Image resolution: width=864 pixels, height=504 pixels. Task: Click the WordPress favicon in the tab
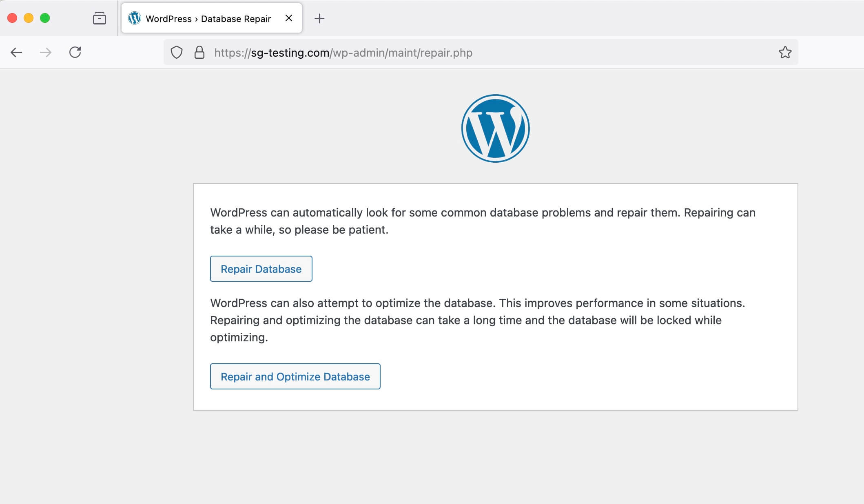[134, 18]
